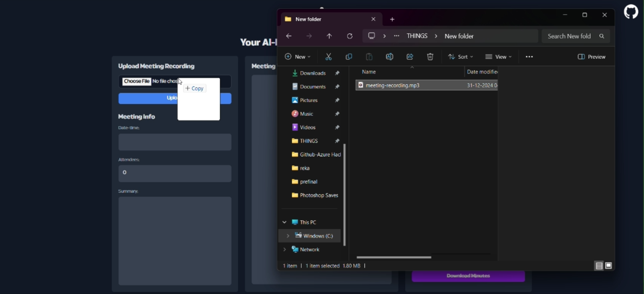
Task: Click THINGS in the address breadcrumb
Action: (x=417, y=36)
